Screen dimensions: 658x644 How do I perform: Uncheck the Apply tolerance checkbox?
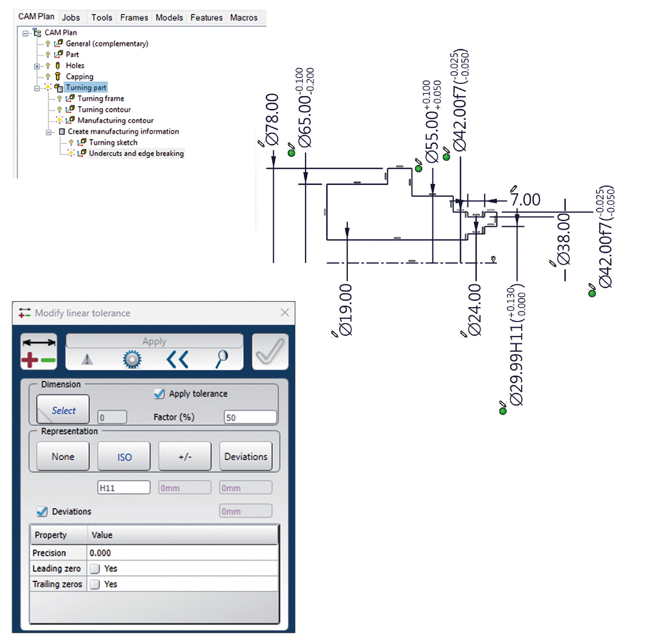point(159,394)
